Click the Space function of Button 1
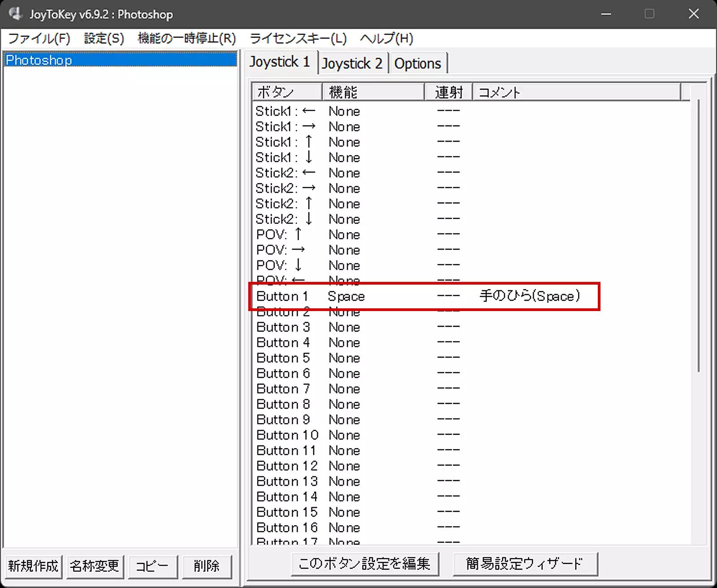 [x=346, y=296]
